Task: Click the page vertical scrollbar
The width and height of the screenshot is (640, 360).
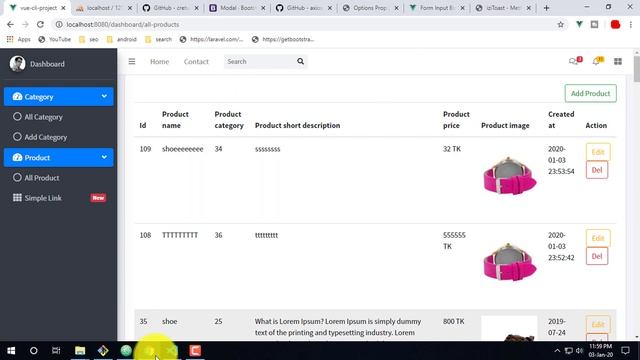Action: point(636,69)
